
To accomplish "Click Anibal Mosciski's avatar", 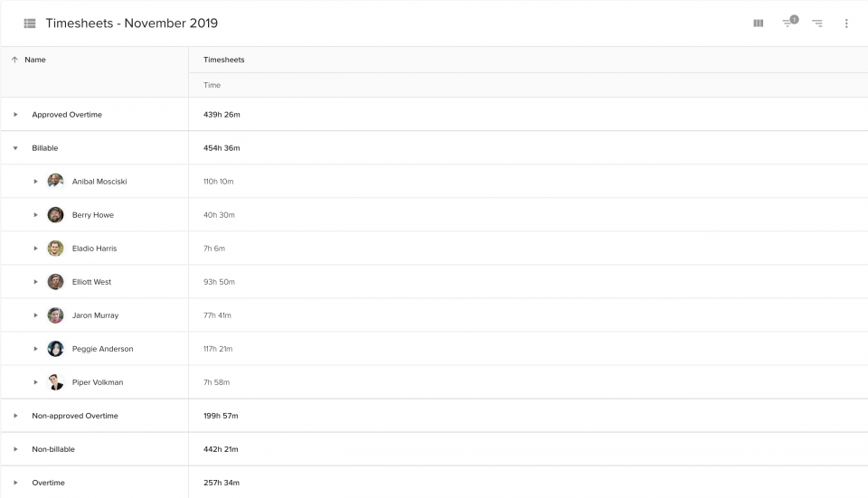I will 55,182.
